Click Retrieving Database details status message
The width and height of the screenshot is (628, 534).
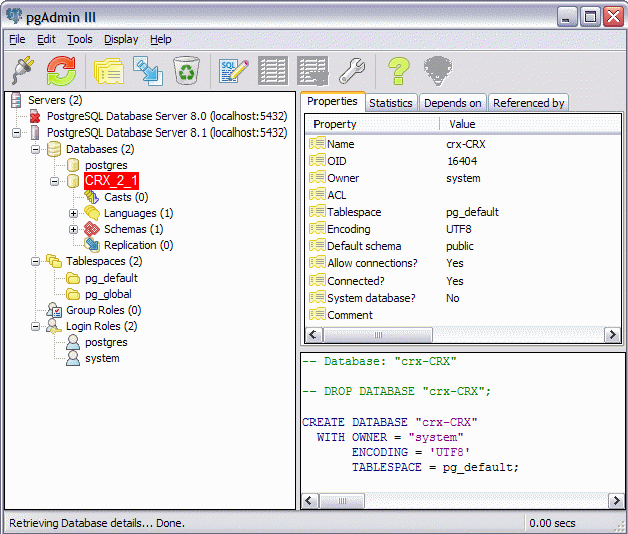pos(97,523)
